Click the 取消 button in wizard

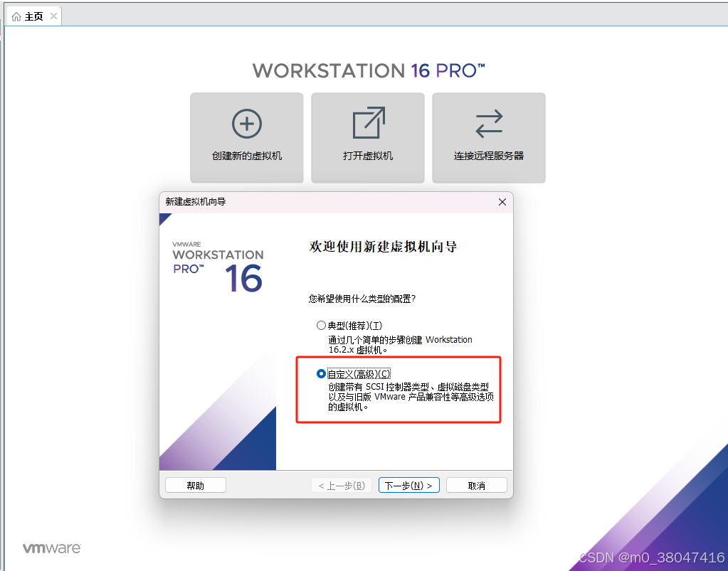(x=476, y=485)
